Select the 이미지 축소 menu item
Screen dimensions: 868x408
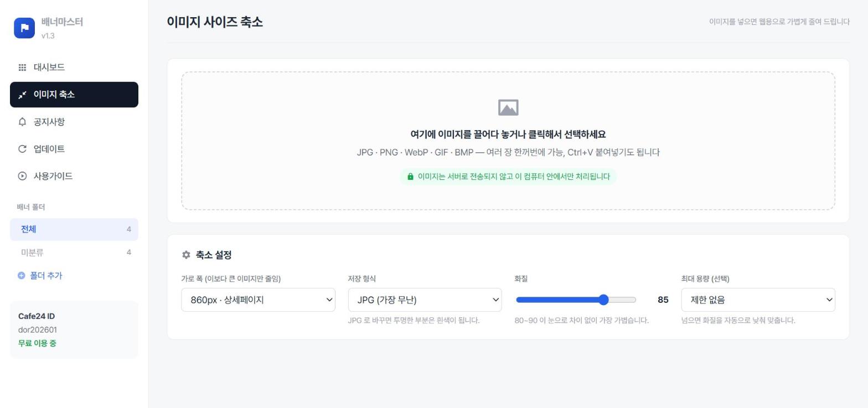pyautogui.click(x=74, y=95)
